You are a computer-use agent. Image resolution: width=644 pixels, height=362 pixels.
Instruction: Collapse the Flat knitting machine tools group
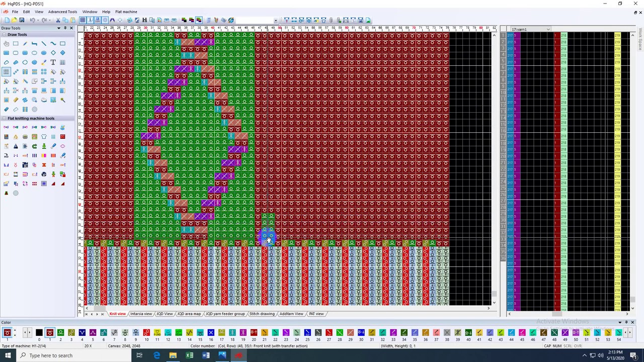4,118
